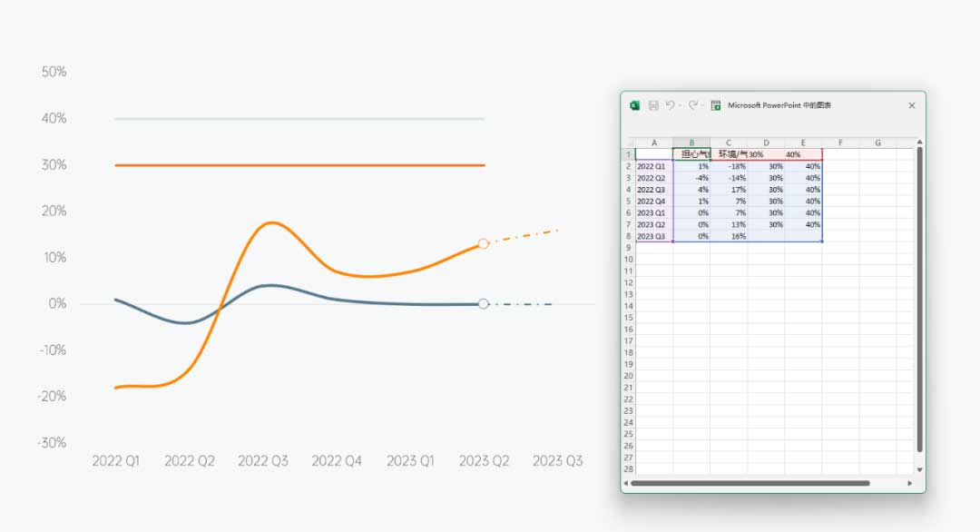Viewport: 980px width, 532px height.
Task: Click the Redo arrow icon
Action: point(692,105)
